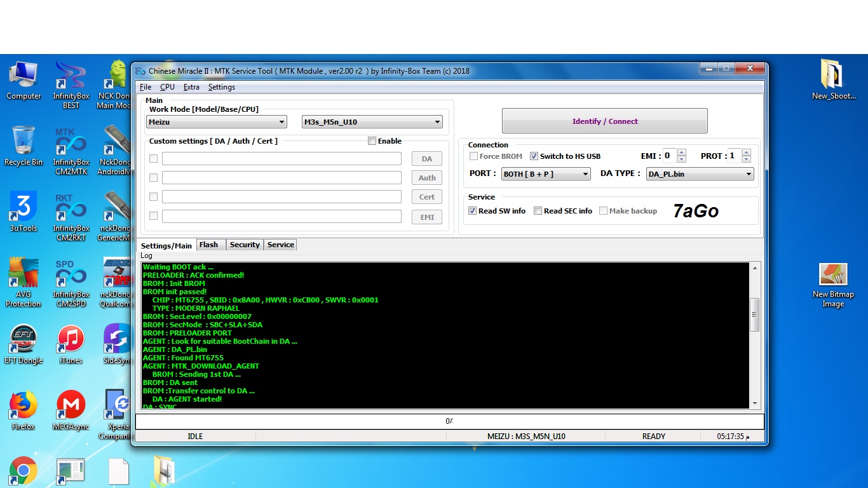Select the New Bitmap Image file
The height and width of the screenshot is (488, 868).
(833, 285)
